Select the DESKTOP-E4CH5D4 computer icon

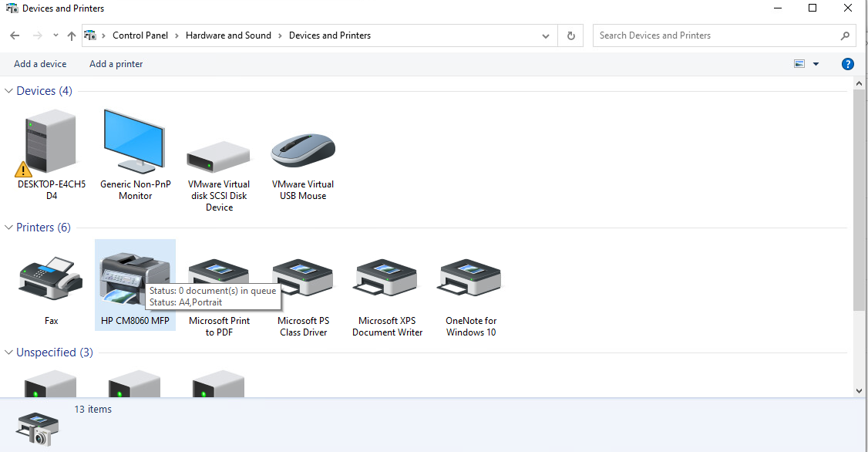(51, 143)
